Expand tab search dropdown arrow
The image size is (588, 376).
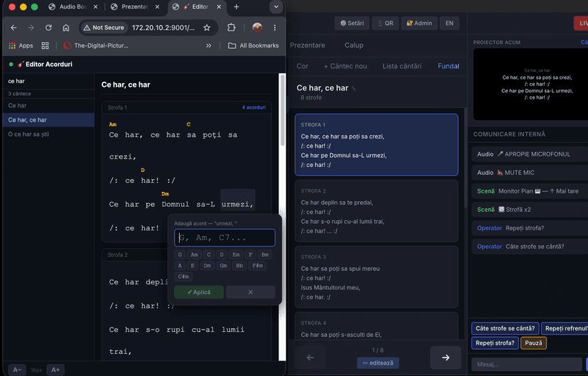pyautogui.click(x=276, y=7)
